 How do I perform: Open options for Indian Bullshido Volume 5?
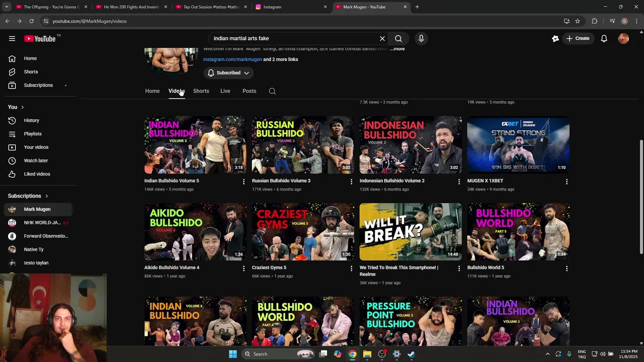tap(244, 182)
